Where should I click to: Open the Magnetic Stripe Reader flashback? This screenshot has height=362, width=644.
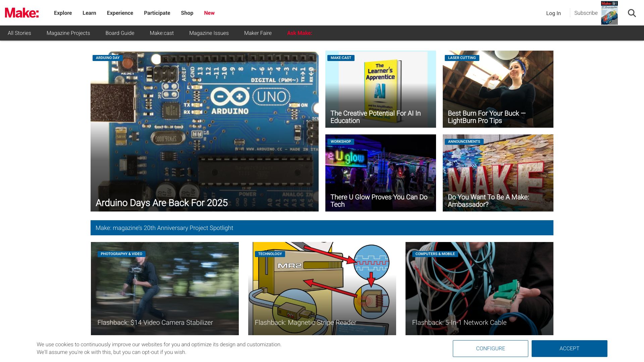coord(322,288)
